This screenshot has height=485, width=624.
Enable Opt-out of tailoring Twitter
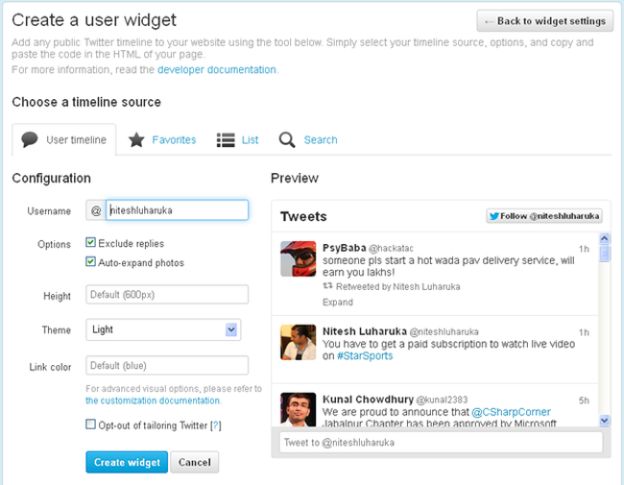(91, 424)
